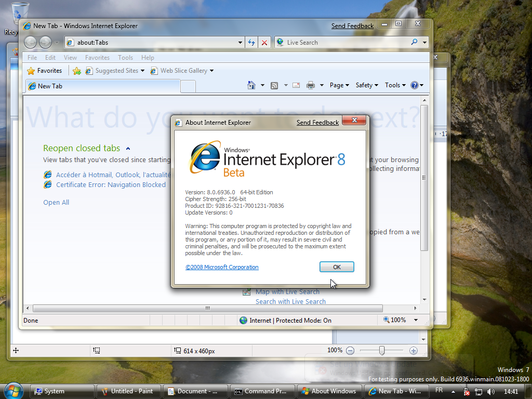Open zoom level dropdown in status bar
This screenshot has width=532, height=399.
click(416, 320)
